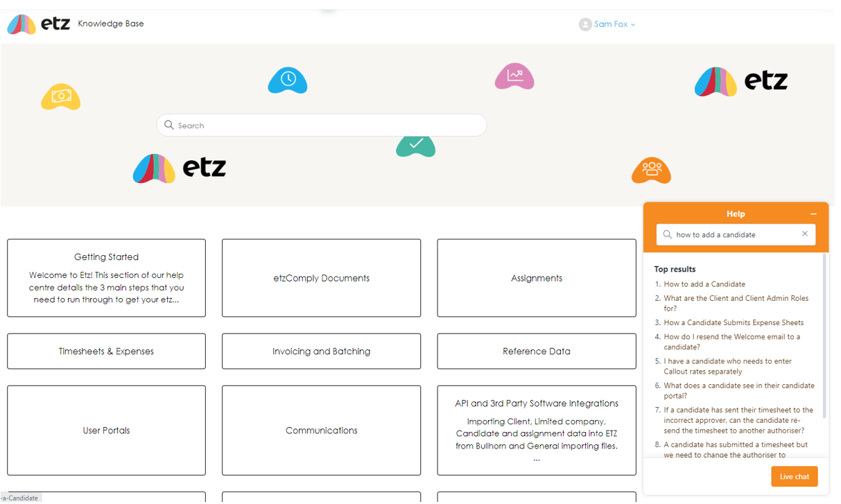This screenshot has height=504, width=841.
Task: Open the Timesheets & Expenses category
Action: (106, 351)
